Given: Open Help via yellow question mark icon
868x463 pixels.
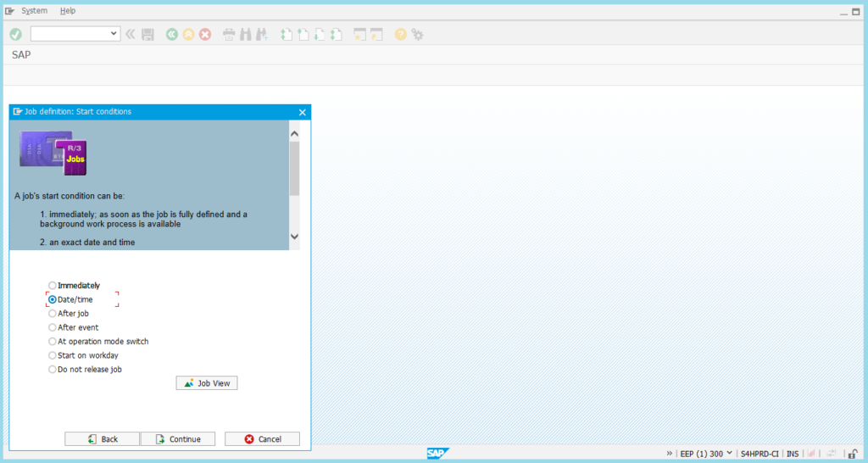Looking at the screenshot, I should [400, 34].
